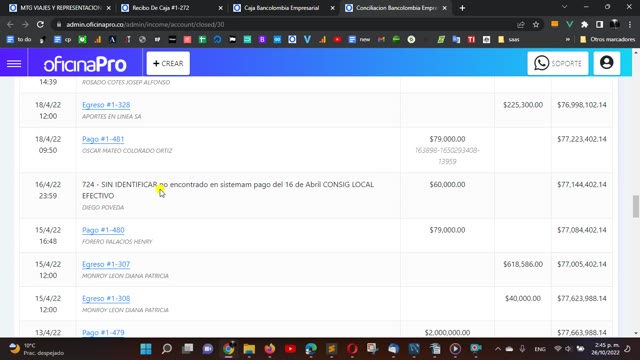The image size is (640, 360).
Task: Select amount $618,586.00
Action: coord(523,264)
